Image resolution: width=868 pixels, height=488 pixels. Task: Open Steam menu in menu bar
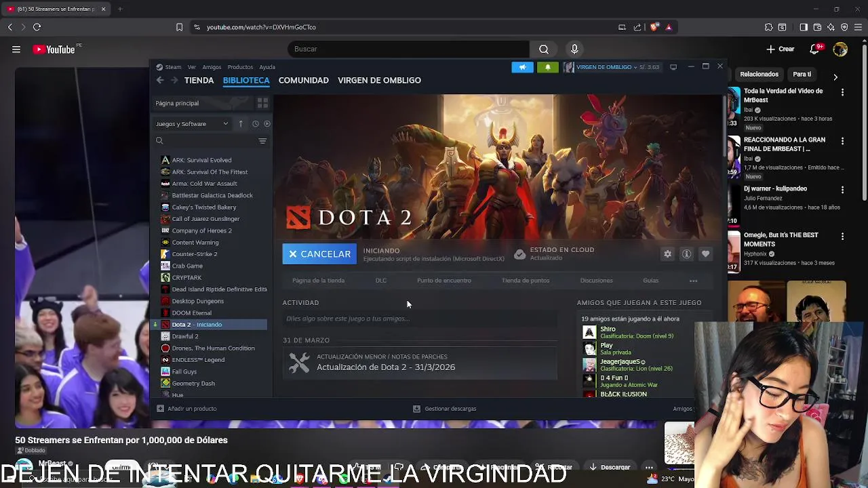coord(173,67)
